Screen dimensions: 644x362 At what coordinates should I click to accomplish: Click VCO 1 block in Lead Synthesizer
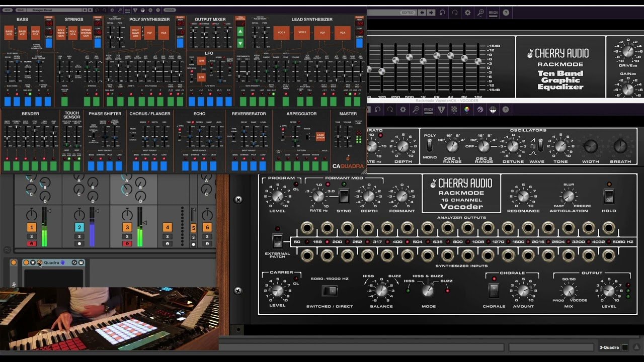282,33
